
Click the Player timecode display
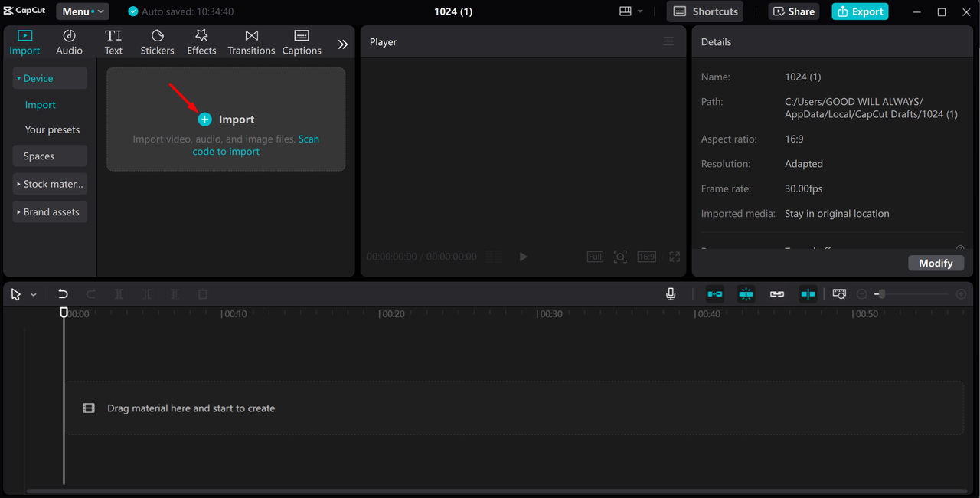click(422, 257)
